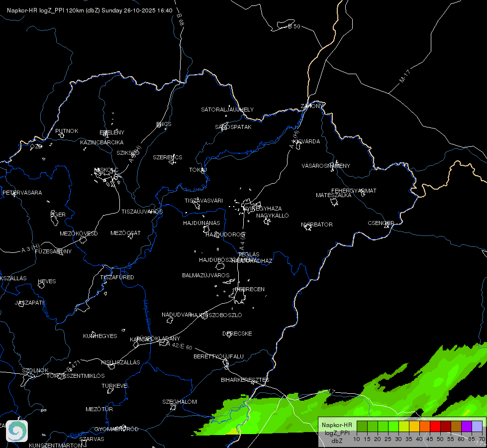Select the KUNSZENTMÁRTON label
Image resolution: width=487 pixels, height=448 pixels.
(x=56, y=446)
